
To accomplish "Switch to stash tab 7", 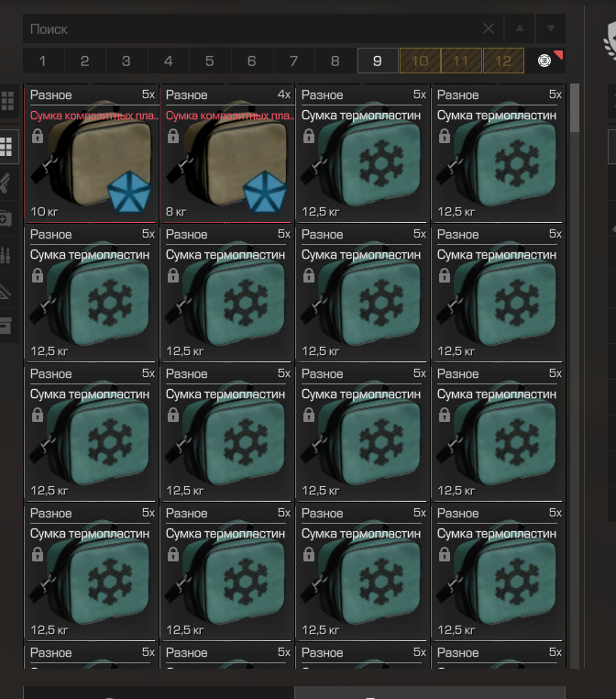I will coord(293,61).
